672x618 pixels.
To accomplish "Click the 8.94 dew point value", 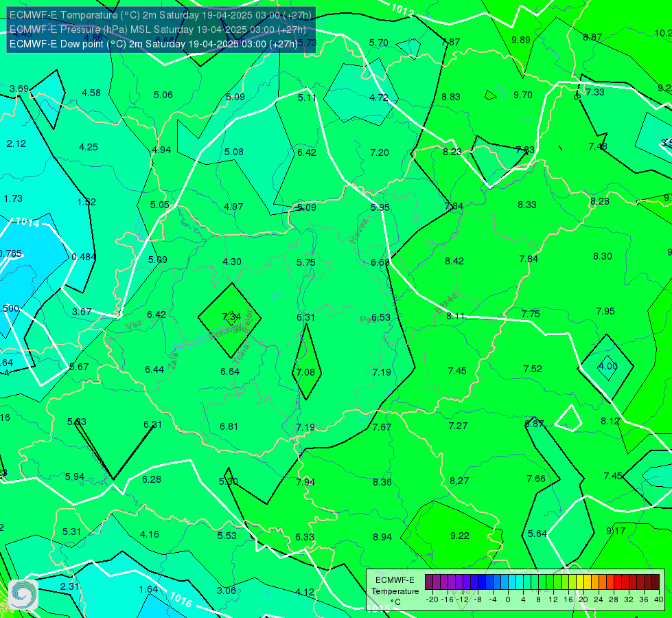I will pyautogui.click(x=382, y=537).
